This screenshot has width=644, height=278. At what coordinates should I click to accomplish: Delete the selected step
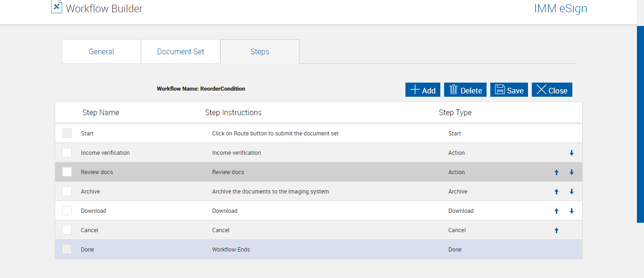pos(465,90)
